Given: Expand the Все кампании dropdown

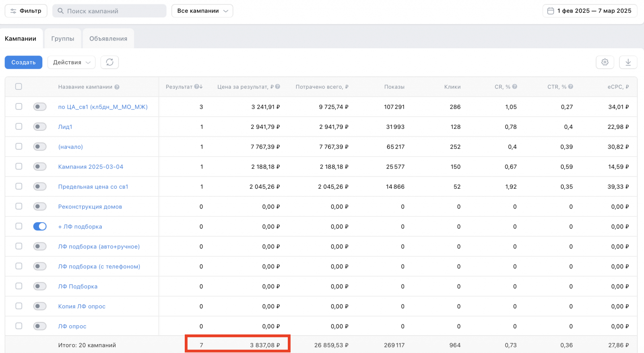Looking at the screenshot, I should pyautogui.click(x=202, y=11).
